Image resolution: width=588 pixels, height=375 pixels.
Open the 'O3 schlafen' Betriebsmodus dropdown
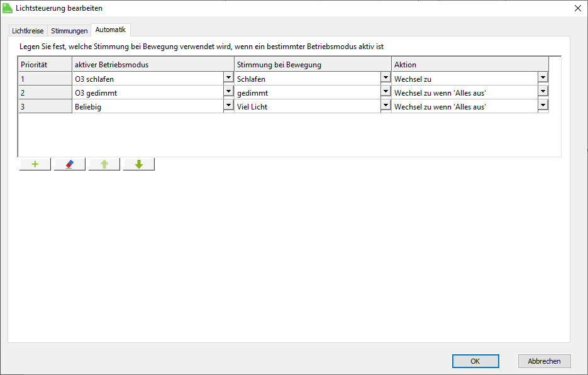pos(228,78)
